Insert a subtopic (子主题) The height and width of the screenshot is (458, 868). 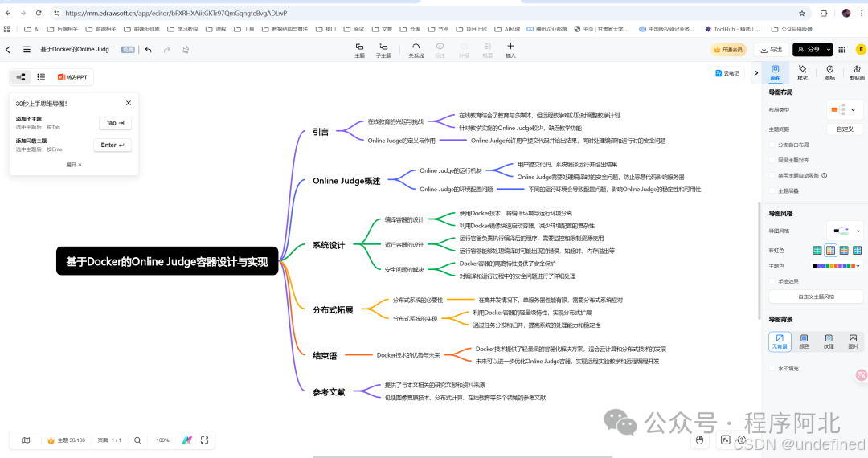pos(383,50)
